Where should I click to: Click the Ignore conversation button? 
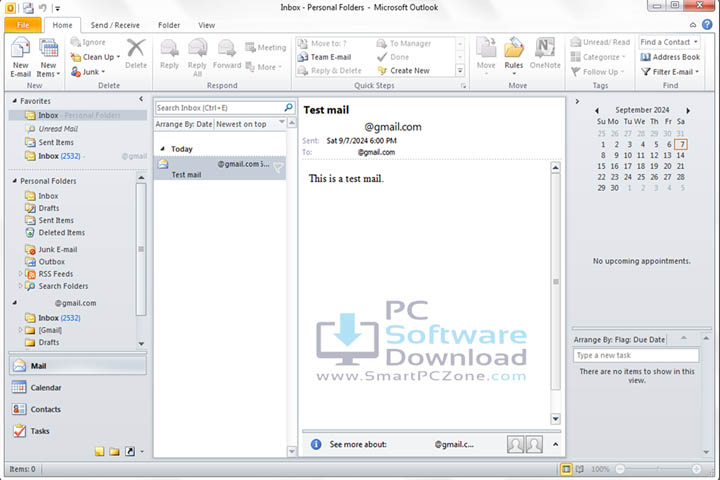click(88, 42)
